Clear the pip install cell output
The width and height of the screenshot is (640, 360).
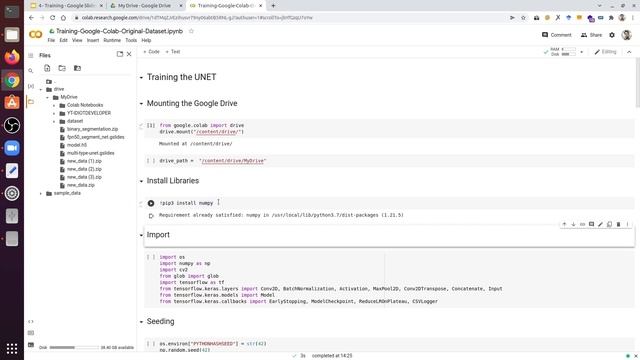151,216
